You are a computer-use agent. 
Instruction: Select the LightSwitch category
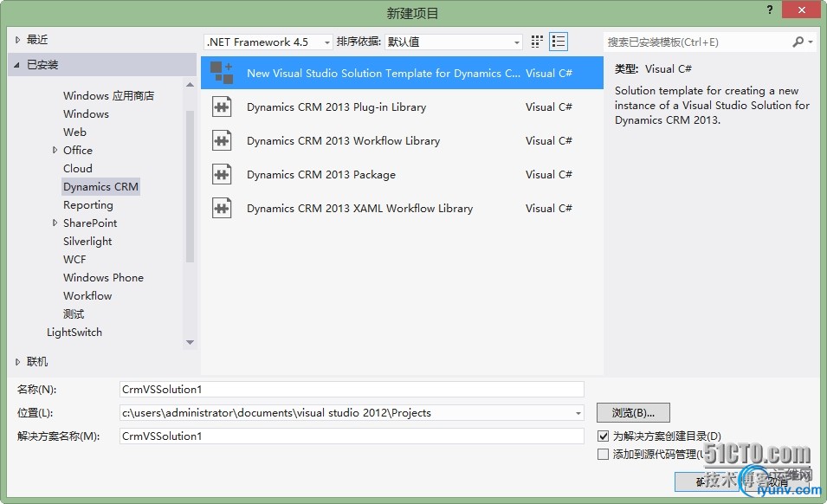74,333
